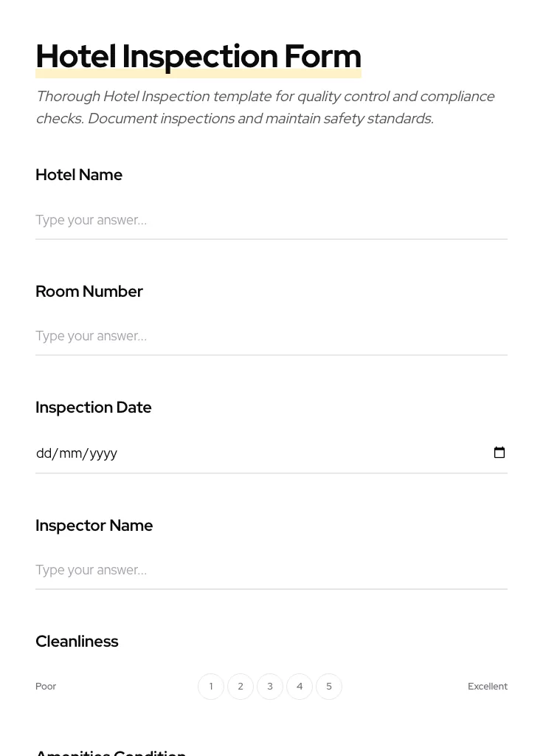This screenshot has width=543, height=756.
Task: Select rating 2 for Cleanliness
Action: point(241,686)
